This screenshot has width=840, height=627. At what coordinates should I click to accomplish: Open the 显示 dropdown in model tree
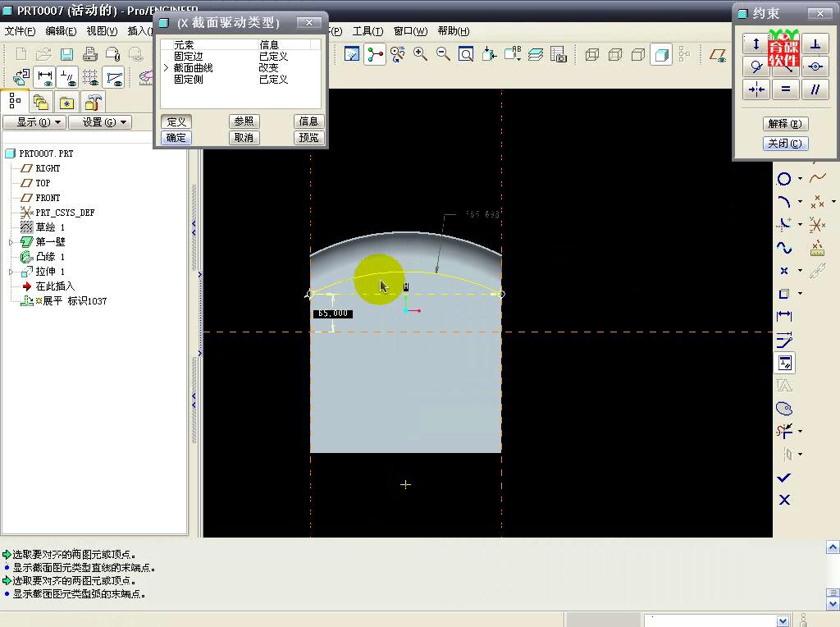click(x=34, y=122)
